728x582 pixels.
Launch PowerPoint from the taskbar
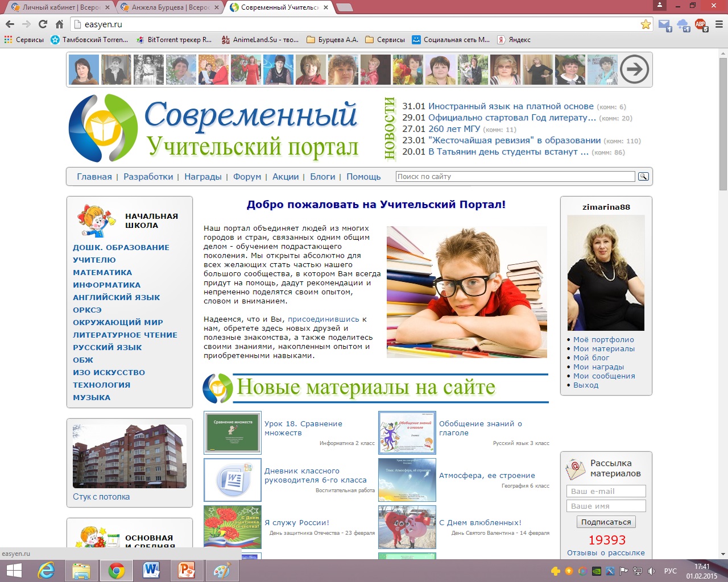[x=187, y=570]
